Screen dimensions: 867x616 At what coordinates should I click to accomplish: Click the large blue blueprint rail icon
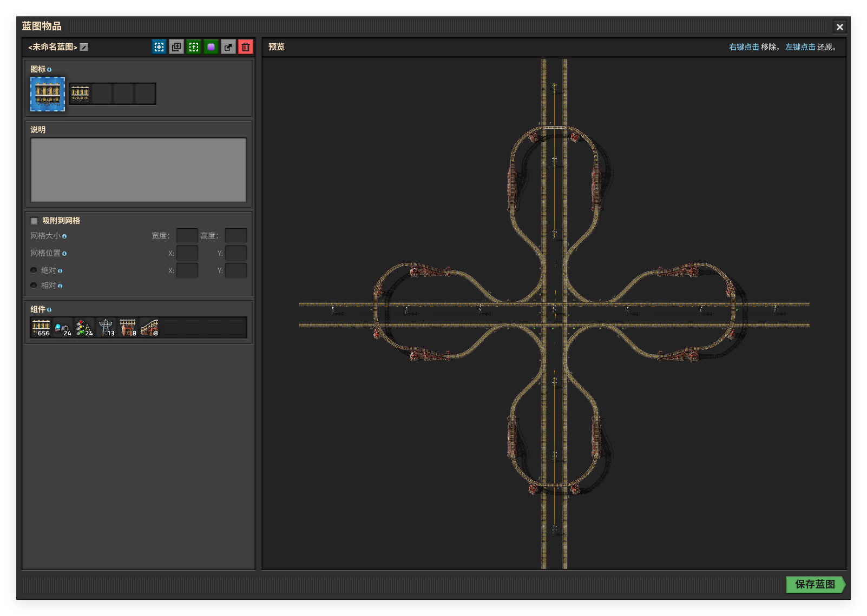pyautogui.click(x=48, y=94)
